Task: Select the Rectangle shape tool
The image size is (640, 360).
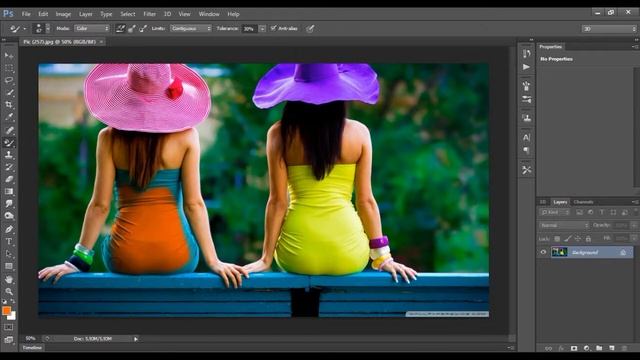Action: click(x=9, y=266)
